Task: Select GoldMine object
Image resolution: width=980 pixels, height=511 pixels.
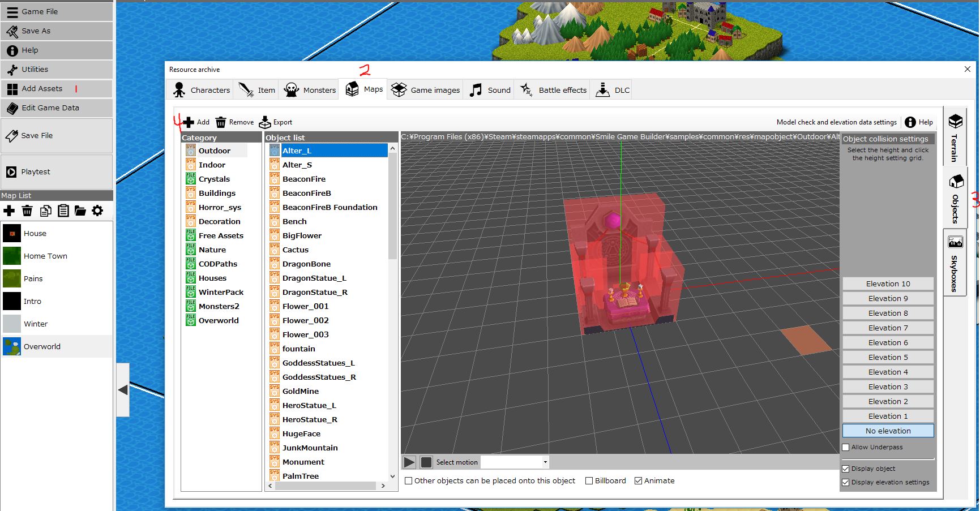Action: click(x=327, y=391)
